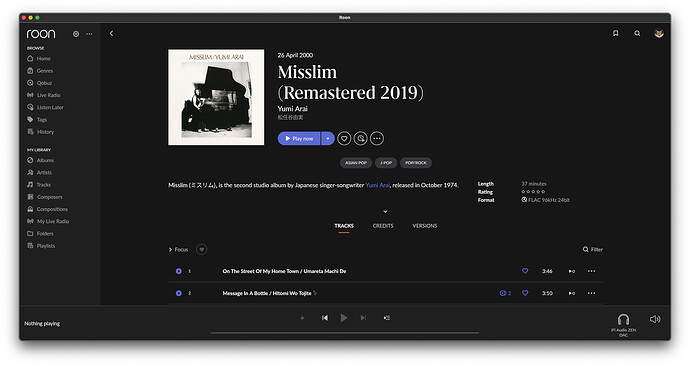
Task: Go back with the left arrow
Action: click(111, 33)
